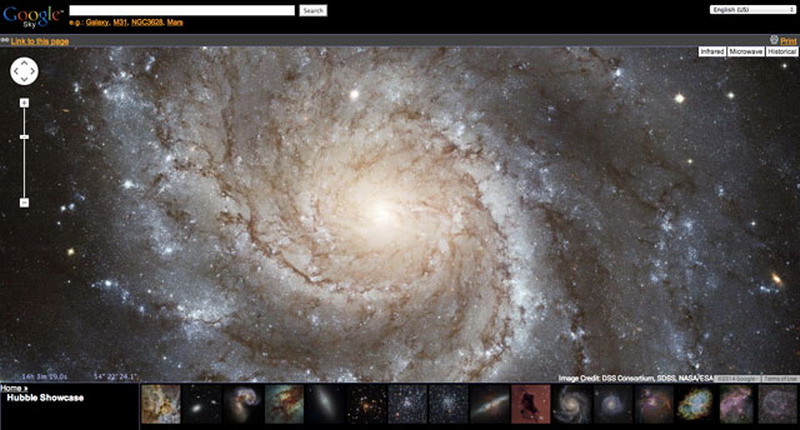Click the chain icon beside Link to this page
Image resolution: width=800 pixels, height=430 pixels.
pyautogui.click(x=5, y=41)
